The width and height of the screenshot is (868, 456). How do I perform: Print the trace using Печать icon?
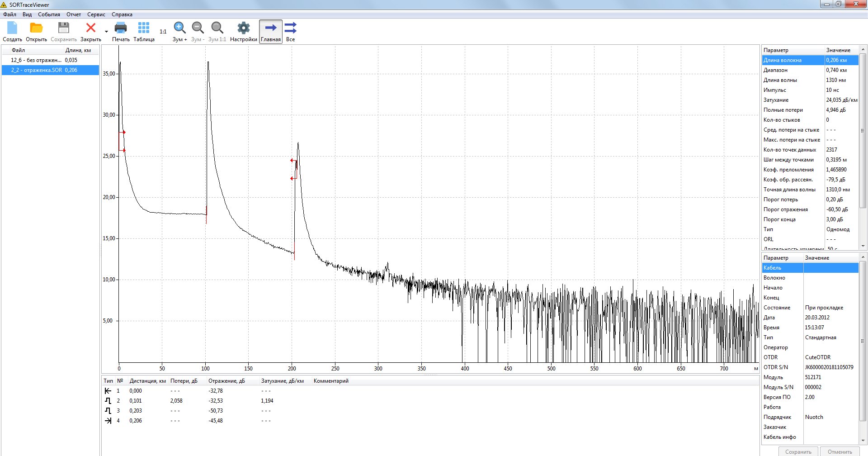tap(121, 31)
